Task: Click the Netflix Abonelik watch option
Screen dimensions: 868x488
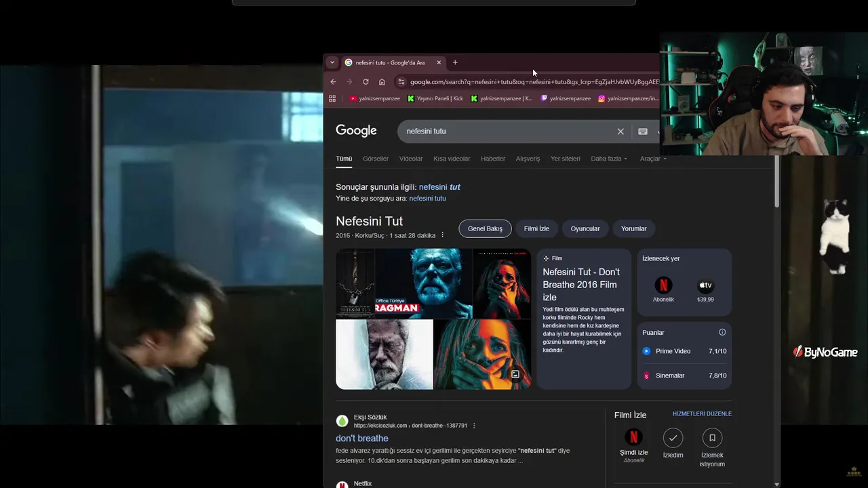Action: pos(663,289)
